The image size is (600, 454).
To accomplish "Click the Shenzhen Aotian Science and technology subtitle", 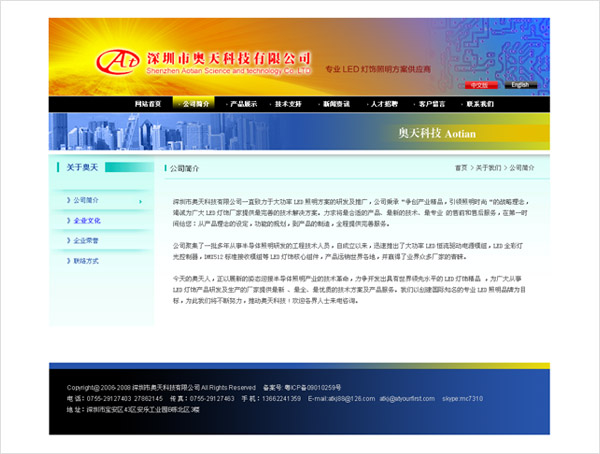I will (x=228, y=71).
